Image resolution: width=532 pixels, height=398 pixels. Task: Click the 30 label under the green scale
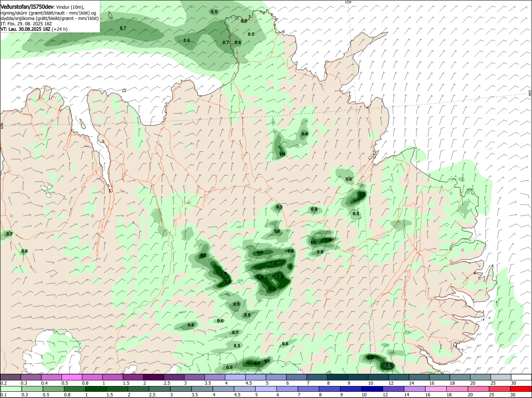tap(512, 395)
